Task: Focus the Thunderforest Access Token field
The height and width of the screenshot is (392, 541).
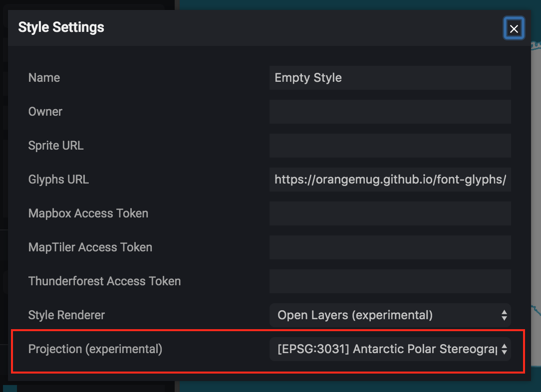Action: [390, 281]
